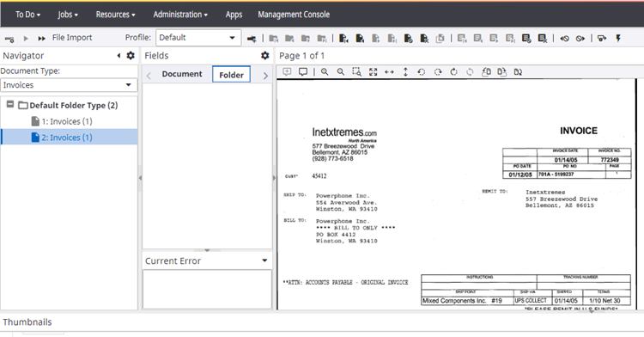The height and width of the screenshot is (337, 644).
Task: Open Fields panel settings gear
Action: (265, 56)
